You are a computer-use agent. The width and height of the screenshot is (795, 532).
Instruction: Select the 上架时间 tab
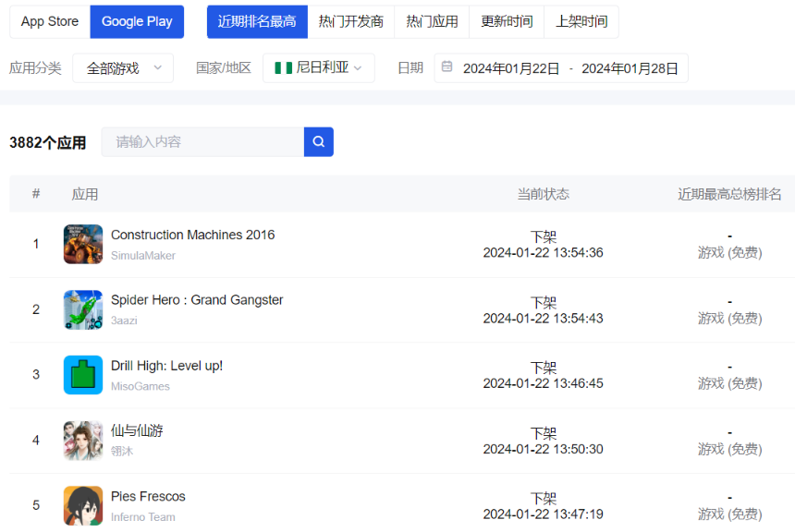[x=581, y=22]
